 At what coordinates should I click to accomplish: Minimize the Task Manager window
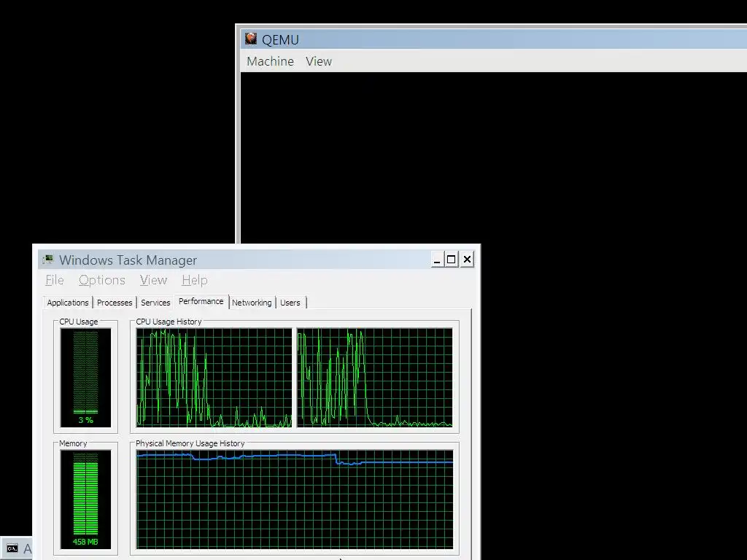(x=437, y=260)
